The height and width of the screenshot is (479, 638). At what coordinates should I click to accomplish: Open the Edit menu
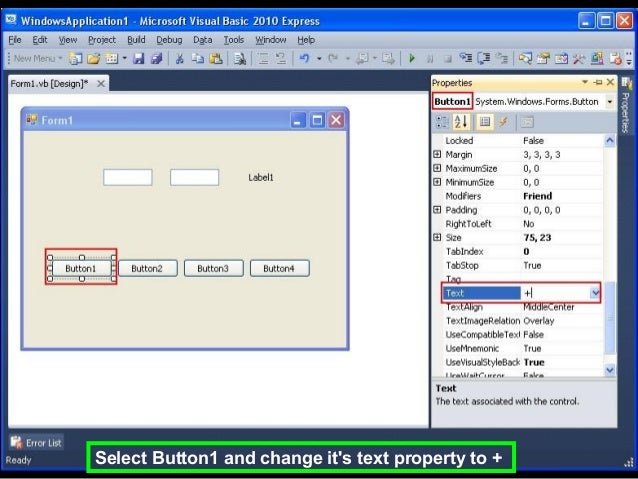40,40
